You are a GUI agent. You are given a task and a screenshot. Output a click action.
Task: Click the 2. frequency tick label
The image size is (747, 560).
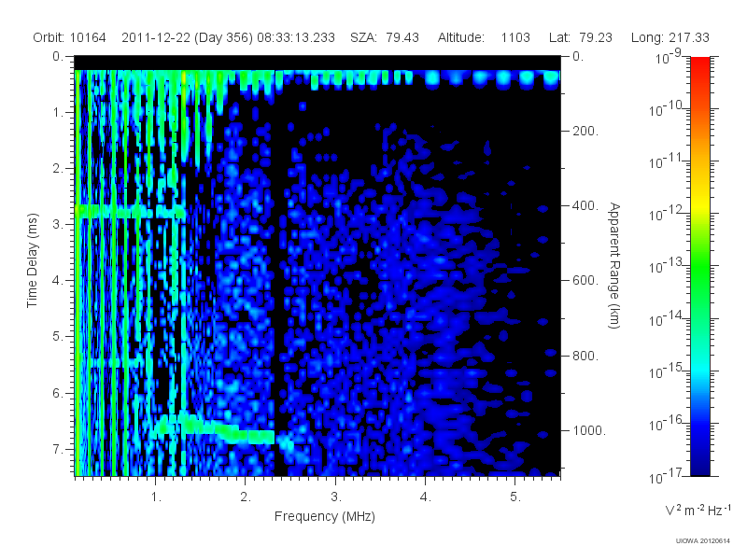coord(246,497)
